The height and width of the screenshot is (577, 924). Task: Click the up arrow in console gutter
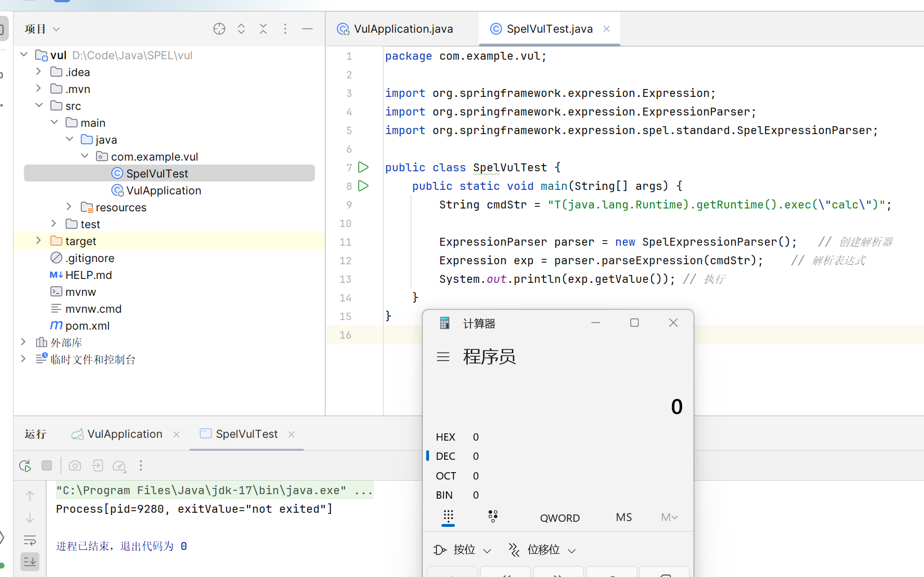[x=30, y=496]
